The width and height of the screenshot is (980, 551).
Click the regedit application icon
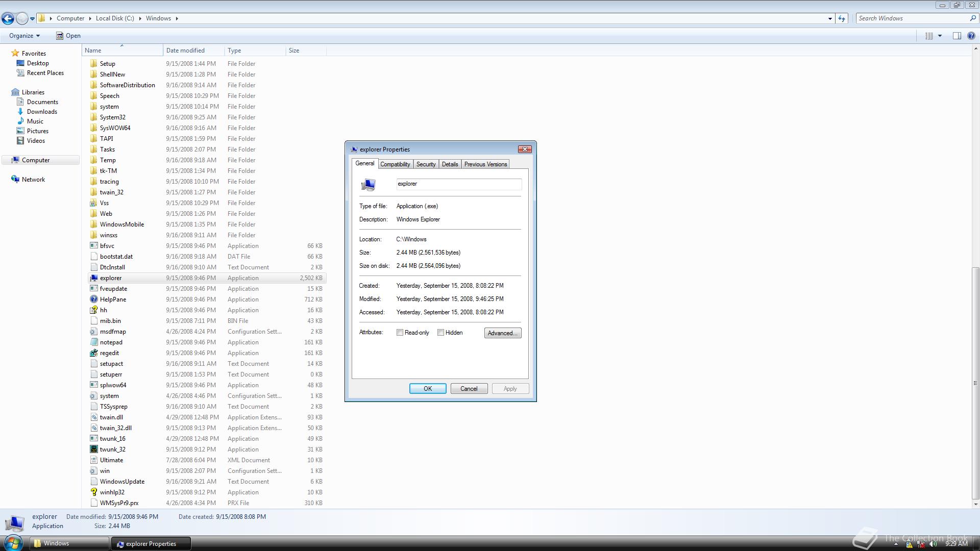coord(93,353)
